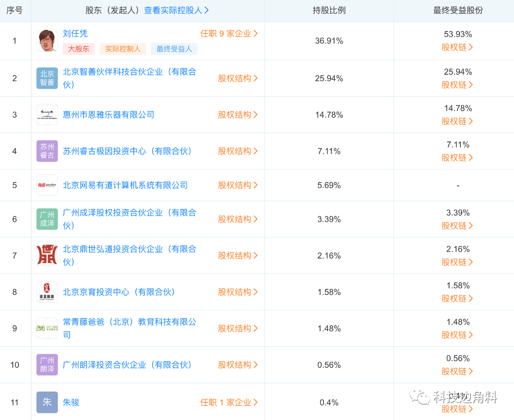The width and height of the screenshot is (514, 420).
Task: Click the 鼎世弘道 red 鼎 logo icon
Action: [x=47, y=255]
